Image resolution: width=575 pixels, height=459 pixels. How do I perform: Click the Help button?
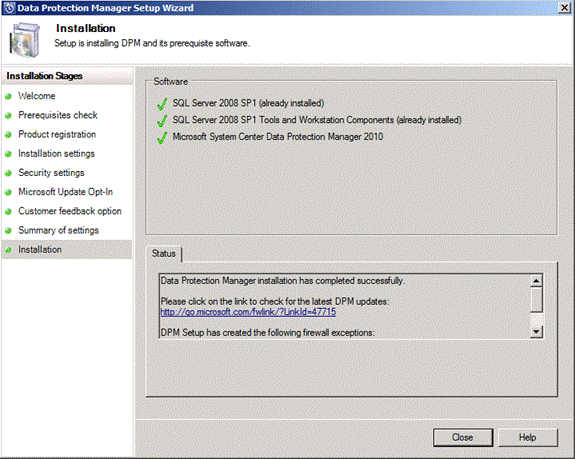pyautogui.click(x=527, y=437)
